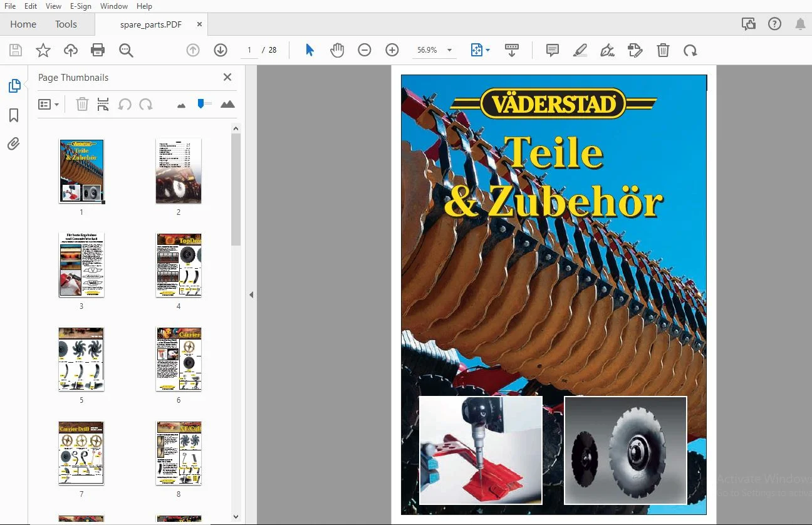Zoom out with the minus button

coord(365,50)
